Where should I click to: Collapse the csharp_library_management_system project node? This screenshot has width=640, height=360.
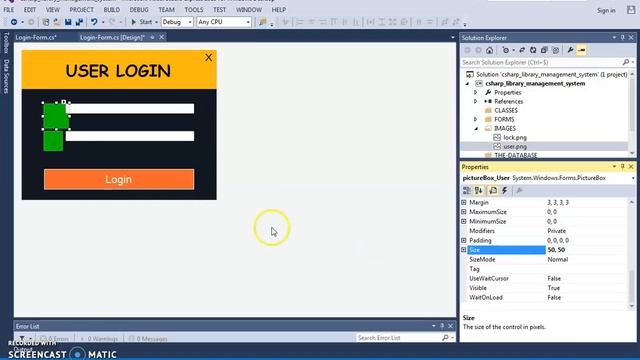coord(467,84)
